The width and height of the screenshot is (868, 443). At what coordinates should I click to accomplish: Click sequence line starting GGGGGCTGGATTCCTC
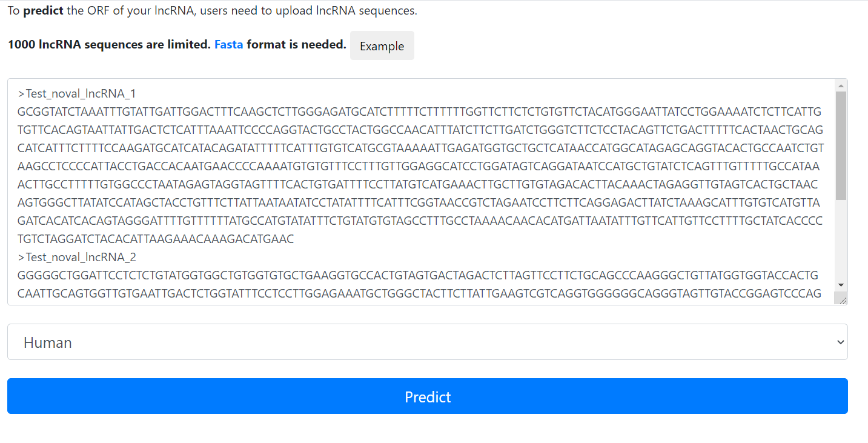click(419, 276)
